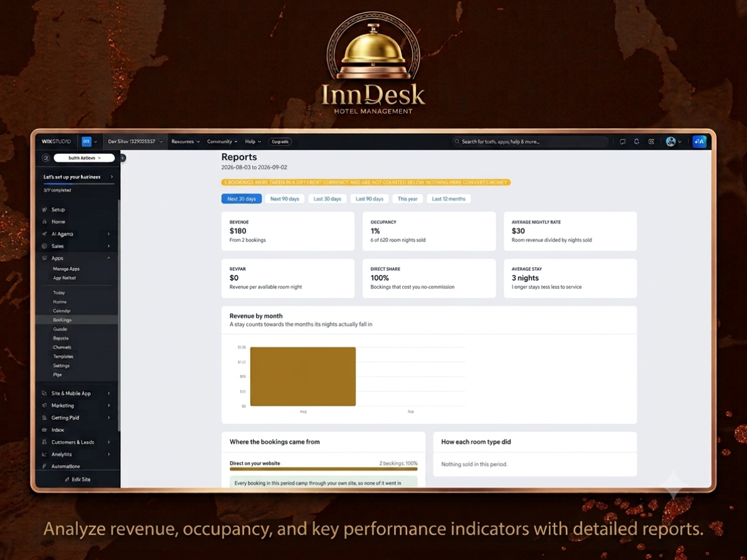
Task: Click the circular site icon atop sidebar
Action: coord(45,158)
